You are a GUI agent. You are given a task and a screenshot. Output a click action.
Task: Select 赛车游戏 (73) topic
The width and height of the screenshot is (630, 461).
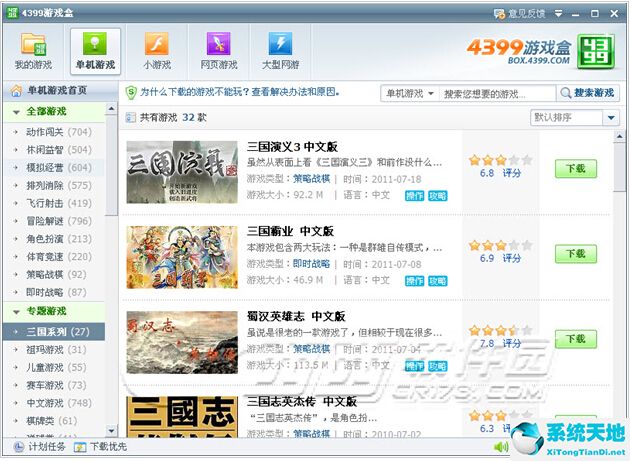[54, 385]
